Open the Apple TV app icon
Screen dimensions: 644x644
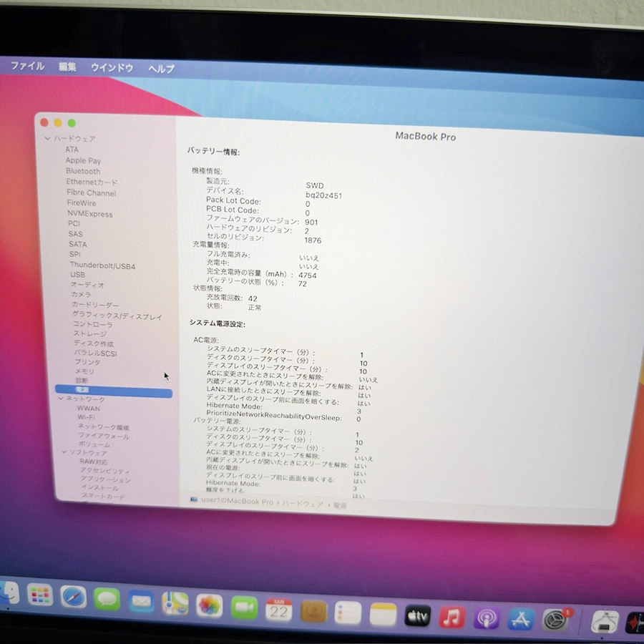pos(417,615)
